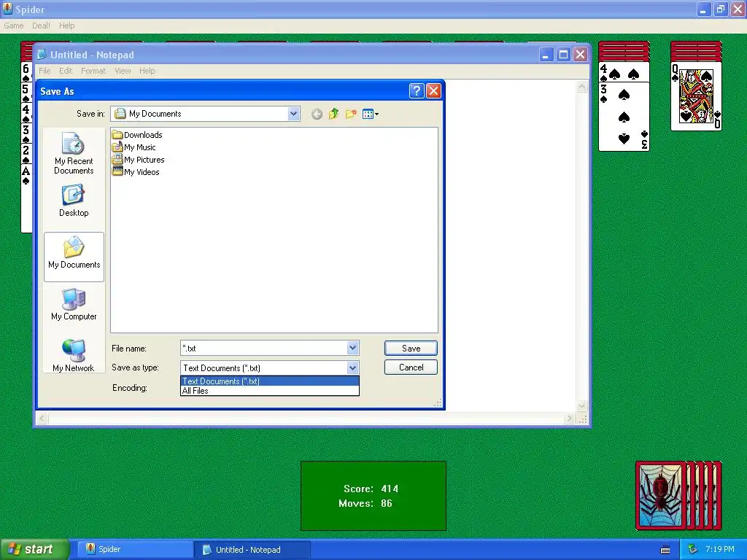
Task: Switch to Spider in taskbar
Action: (135, 549)
